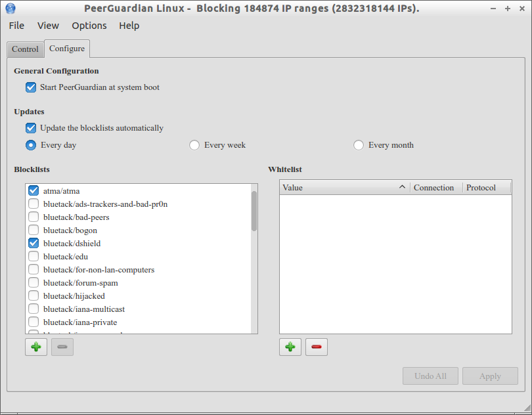Select the bluetack/bogon list row text
Screen dimensions: 532x415
pyautogui.click(x=70, y=230)
